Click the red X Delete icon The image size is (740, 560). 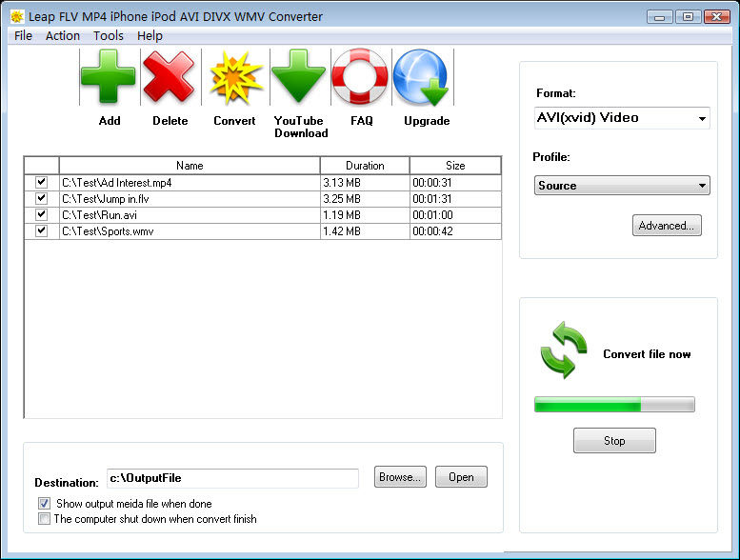pos(170,78)
